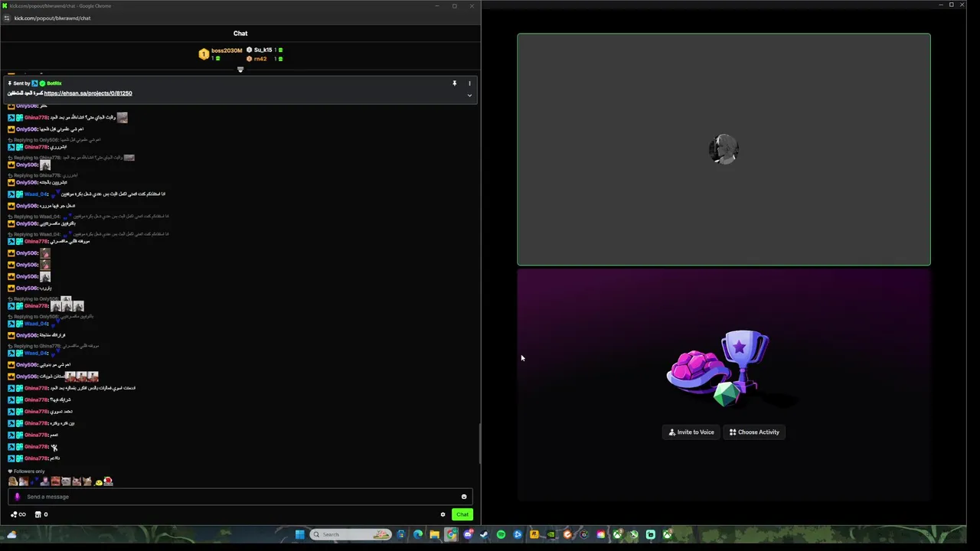Open Windows Start menu
This screenshot has height=551, width=980.
click(299, 534)
